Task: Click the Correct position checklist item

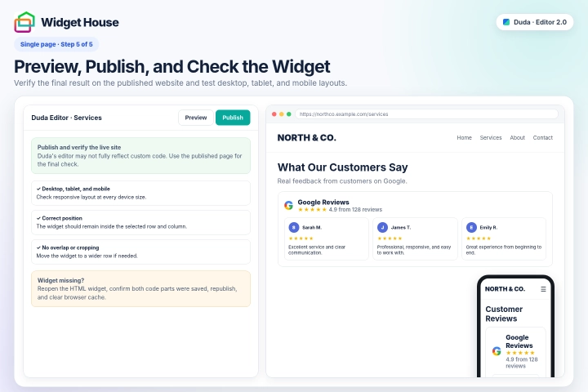Action: [140, 222]
